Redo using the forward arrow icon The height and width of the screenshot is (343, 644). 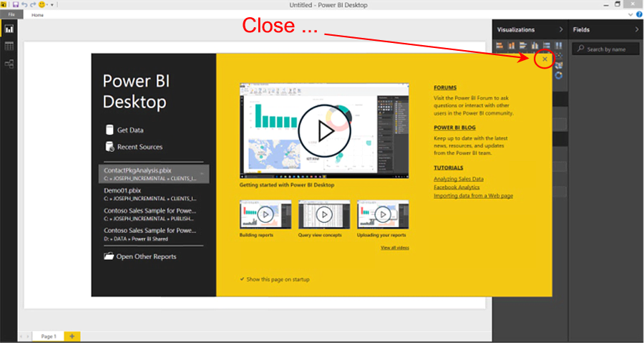33,4
